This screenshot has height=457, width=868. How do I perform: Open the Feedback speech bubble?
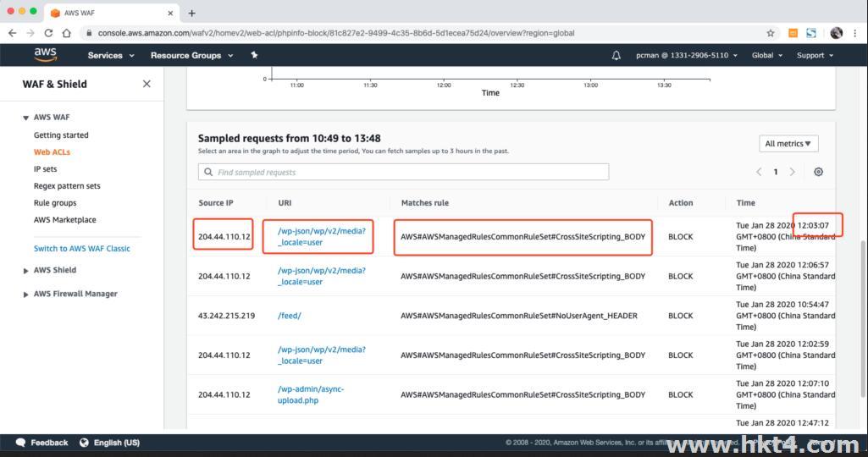tap(20, 443)
